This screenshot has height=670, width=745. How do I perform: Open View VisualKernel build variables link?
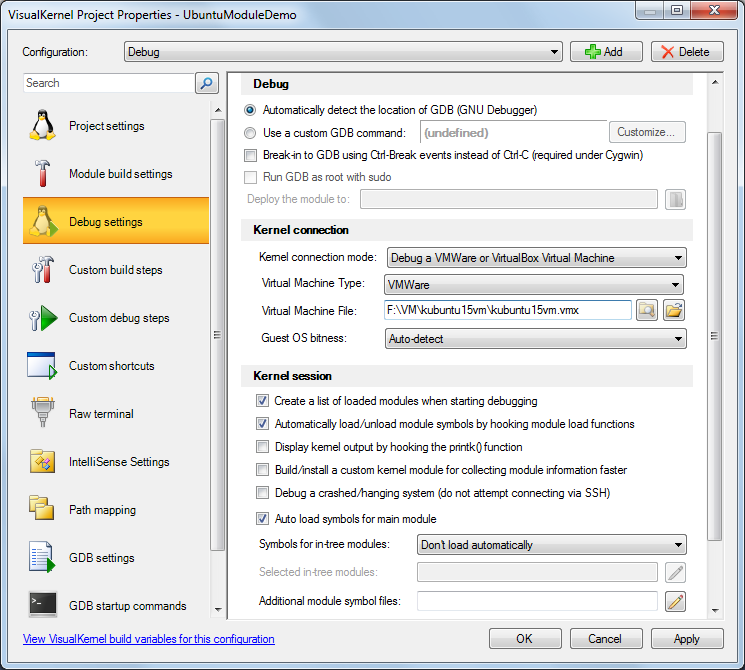click(149, 639)
